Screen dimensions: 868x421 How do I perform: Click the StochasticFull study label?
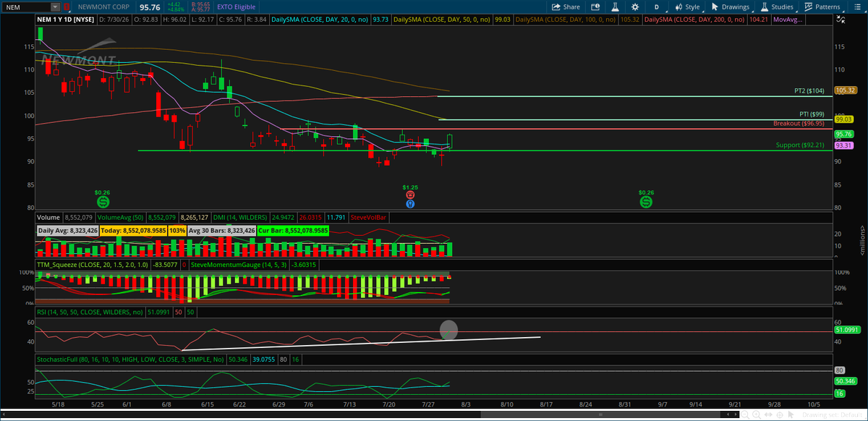click(130, 358)
